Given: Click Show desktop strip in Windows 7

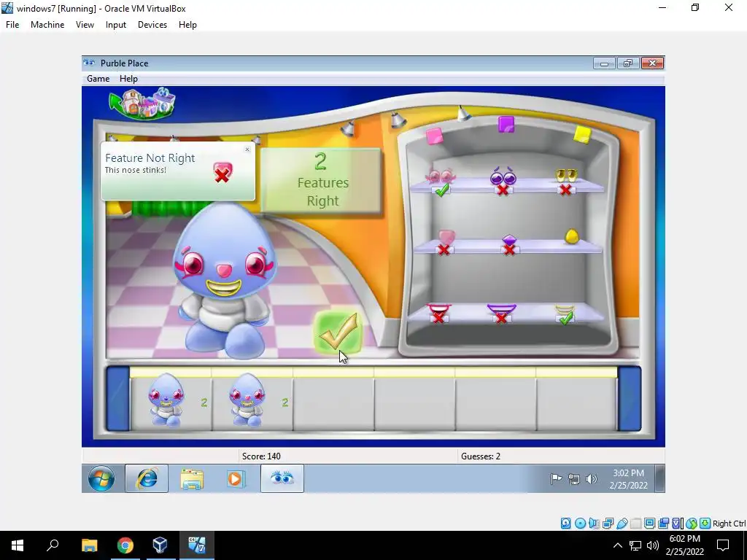Looking at the screenshot, I should [x=659, y=478].
